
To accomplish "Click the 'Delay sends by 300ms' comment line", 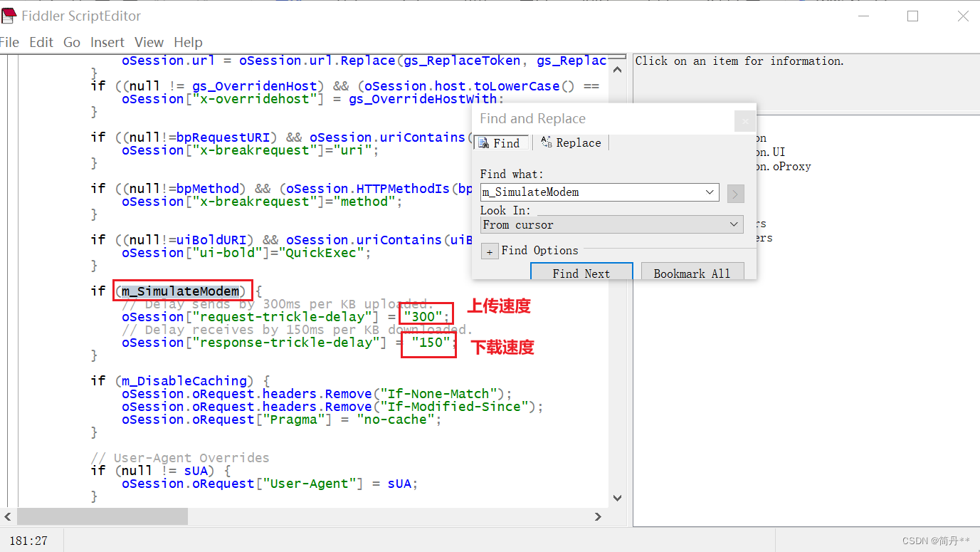I will coord(278,304).
